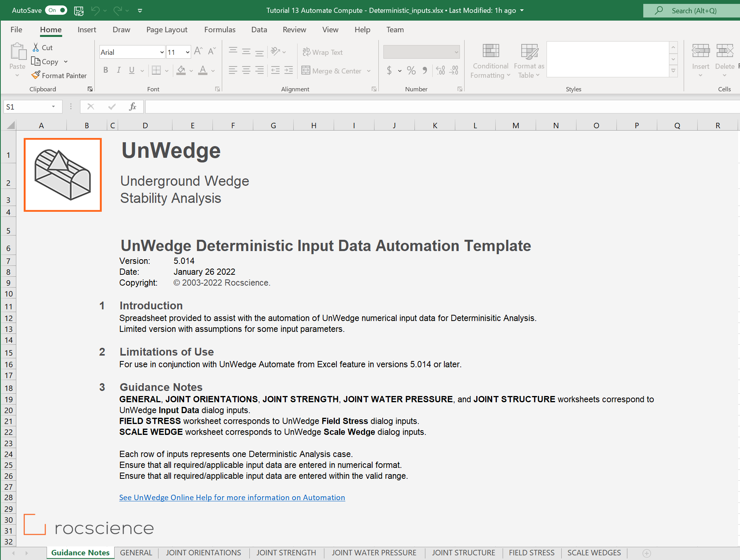Click the Search Alt+Q box
740x560 pixels.
(x=691, y=10)
